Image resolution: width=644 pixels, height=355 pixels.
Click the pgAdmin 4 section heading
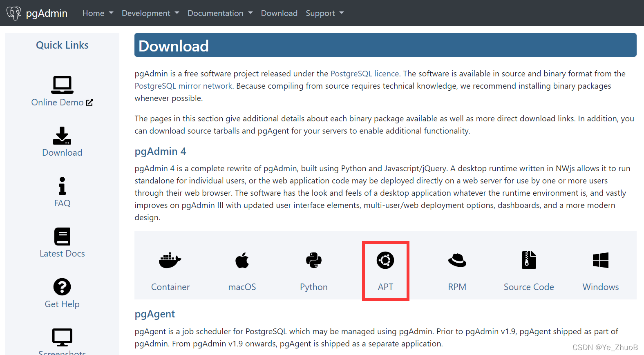(x=161, y=152)
